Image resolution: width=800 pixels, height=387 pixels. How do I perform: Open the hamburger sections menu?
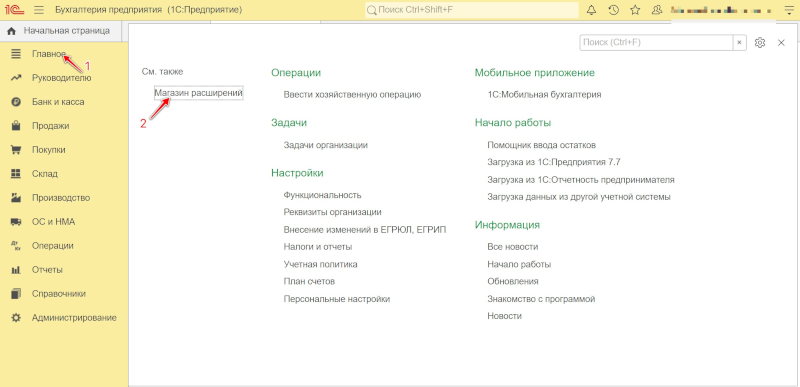[x=39, y=10]
